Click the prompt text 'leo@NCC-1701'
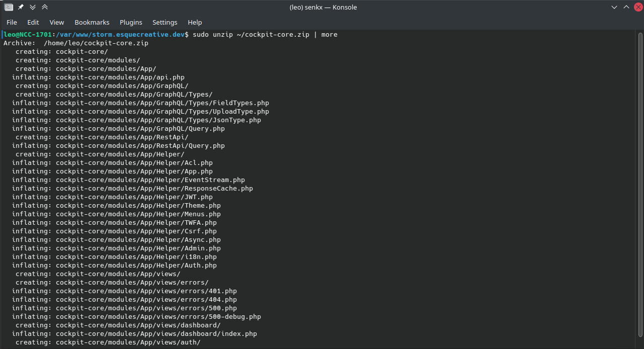The height and width of the screenshot is (349, 644). [28, 35]
